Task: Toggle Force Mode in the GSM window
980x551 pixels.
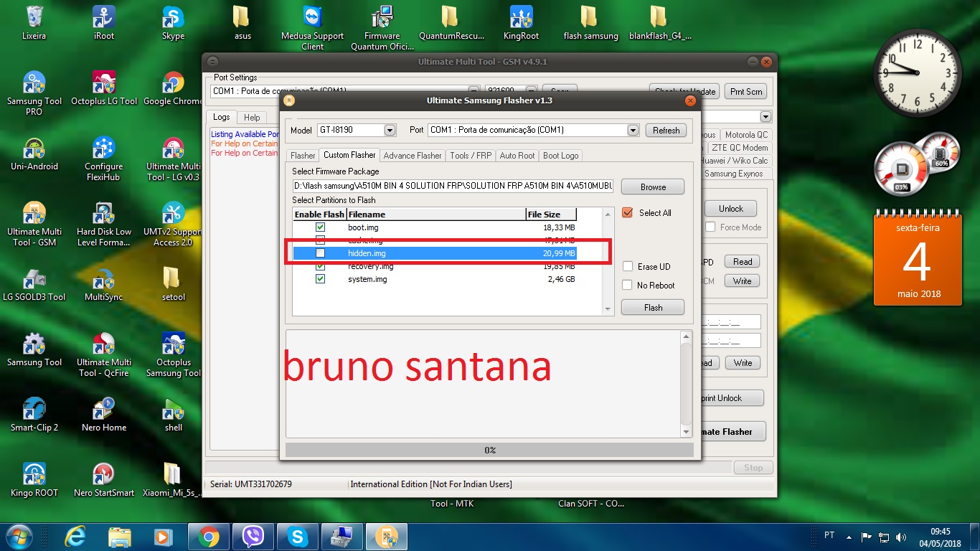Action: [x=710, y=227]
